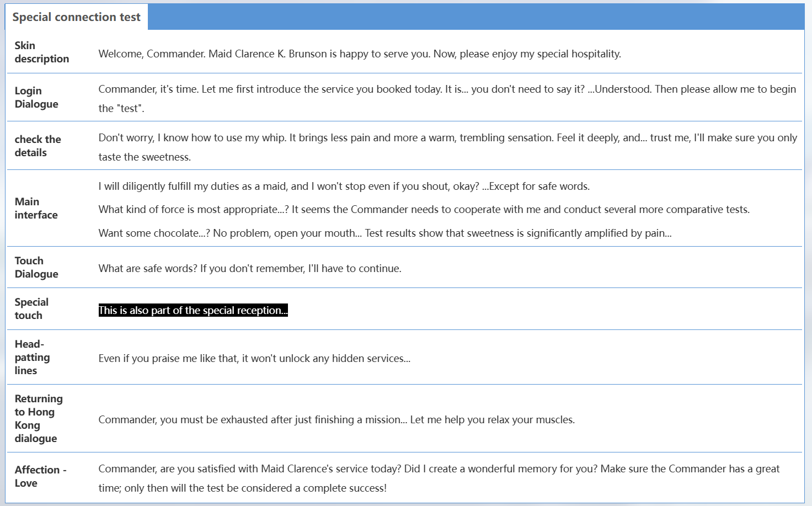Image resolution: width=812 pixels, height=506 pixels.
Task: Click the "Login Dialogue" row label
Action: click(x=36, y=97)
